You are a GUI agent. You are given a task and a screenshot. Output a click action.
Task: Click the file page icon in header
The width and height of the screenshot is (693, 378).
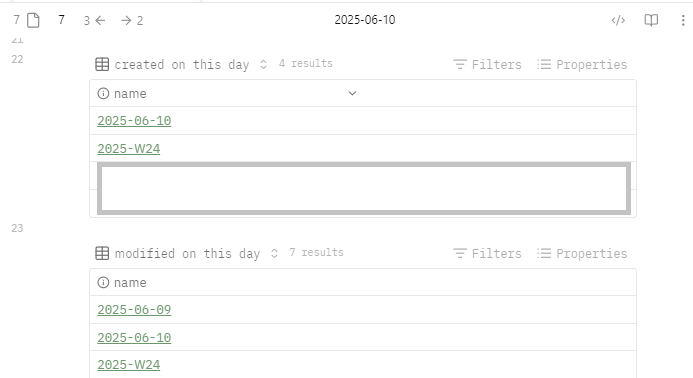tap(33, 20)
